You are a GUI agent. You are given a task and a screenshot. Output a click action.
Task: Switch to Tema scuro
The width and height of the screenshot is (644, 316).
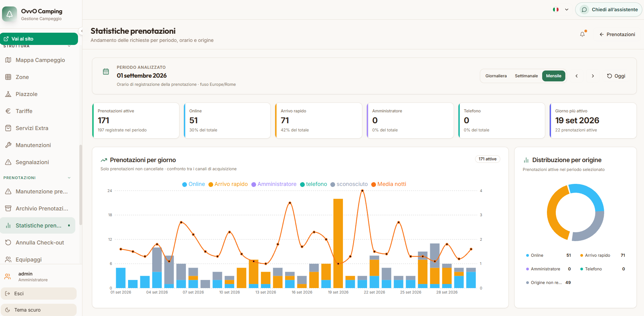pyautogui.click(x=38, y=310)
